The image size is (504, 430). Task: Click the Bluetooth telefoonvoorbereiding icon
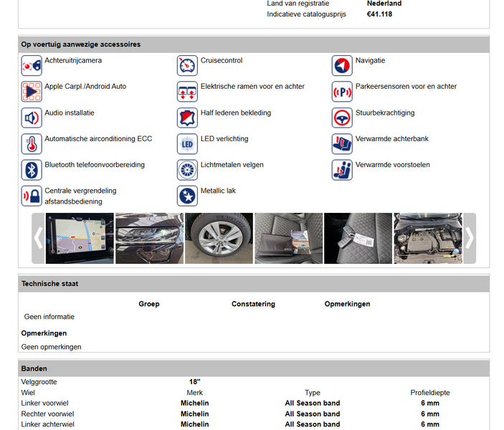tap(32, 170)
